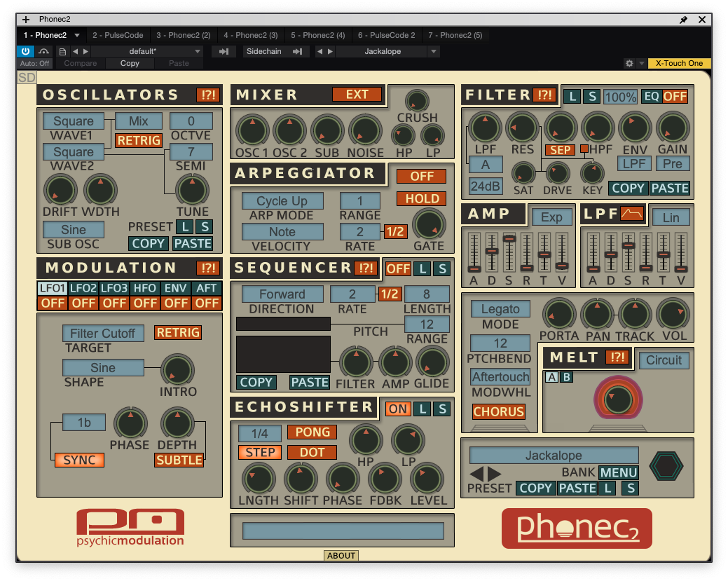Click the mixer EXT button

(357, 95)
